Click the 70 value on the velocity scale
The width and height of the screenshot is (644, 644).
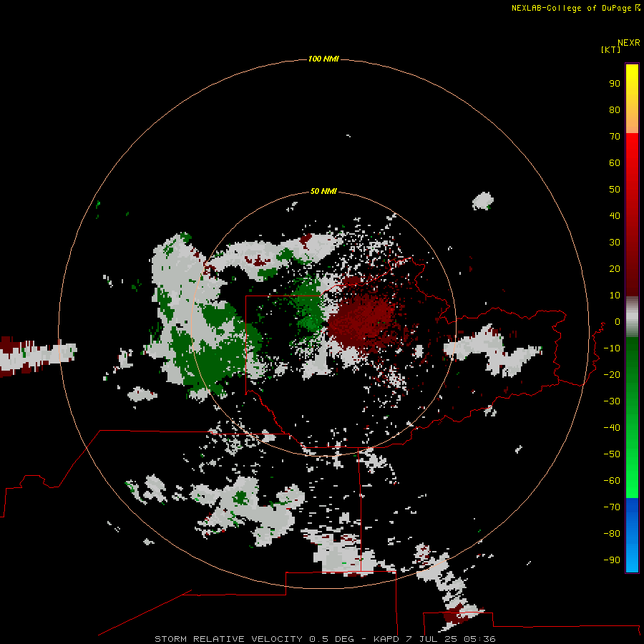tap(615, 137)
